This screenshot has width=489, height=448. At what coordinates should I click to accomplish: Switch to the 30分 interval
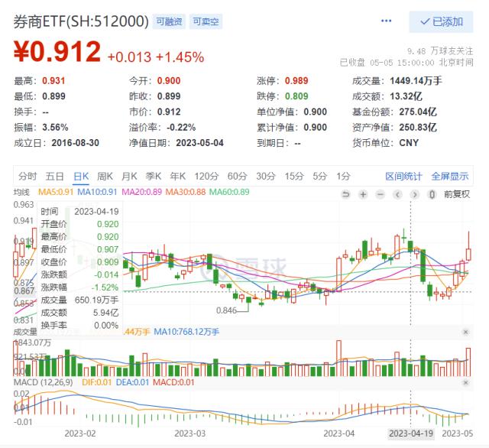point(266,177)
